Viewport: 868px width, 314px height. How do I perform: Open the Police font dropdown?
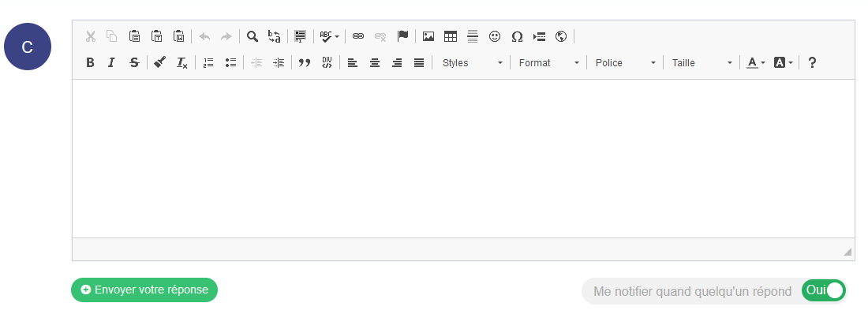click(x=625, y=62)
